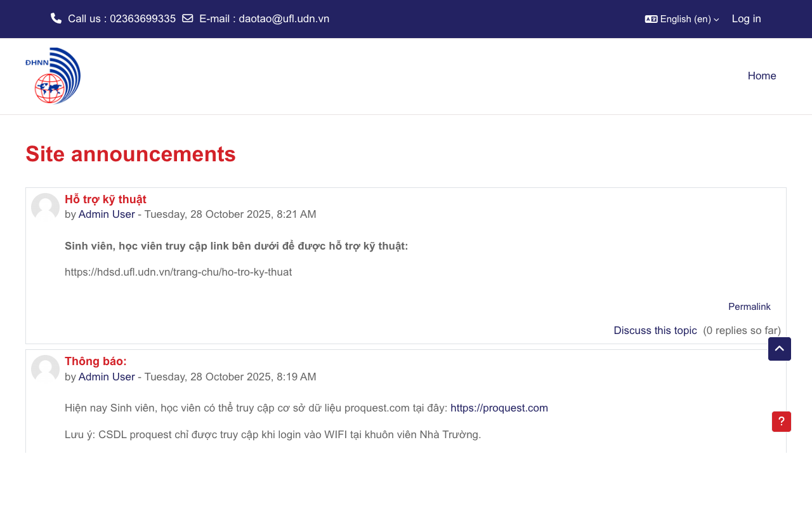The image size is (812, 508).
Task: Open Discuss this topic
Action: 655,330
